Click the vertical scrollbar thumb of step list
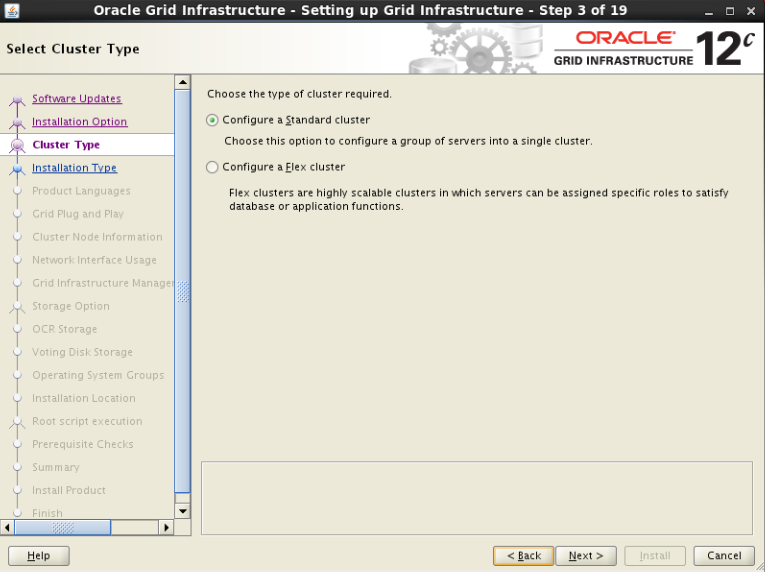Screen dimensions: 765x576 [182, 291]
